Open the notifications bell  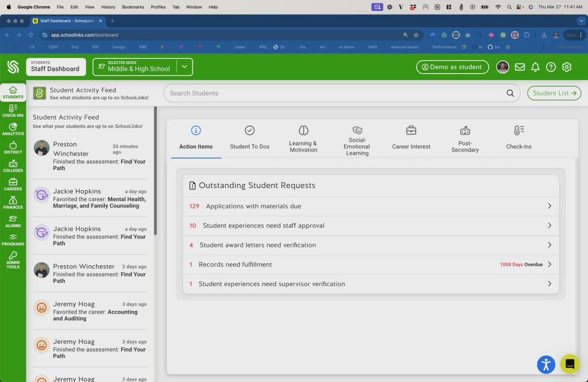535,67
